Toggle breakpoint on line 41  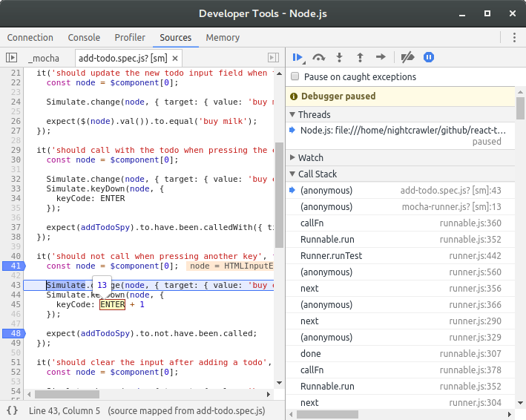[14, 266]
